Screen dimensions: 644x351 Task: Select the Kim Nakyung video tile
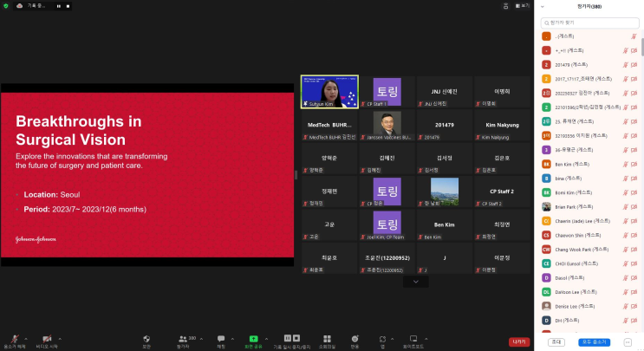[x=502, y=125]
